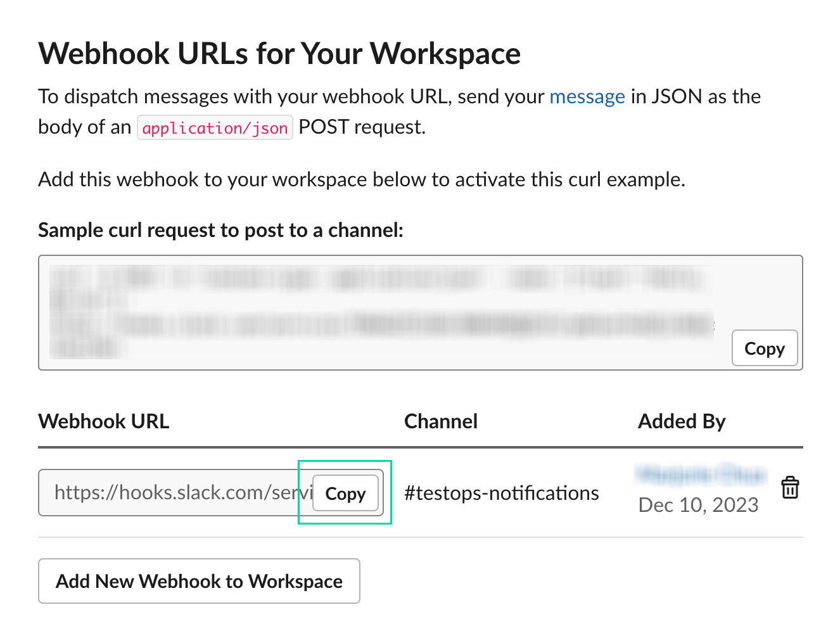
Task: Select the Webhook URL column header
Action: [x=103, y=421]
